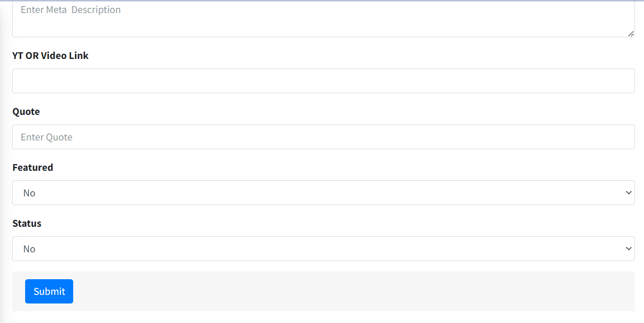
Task: Click the gray footer bar beside Submit
Action: coord(346,291)
